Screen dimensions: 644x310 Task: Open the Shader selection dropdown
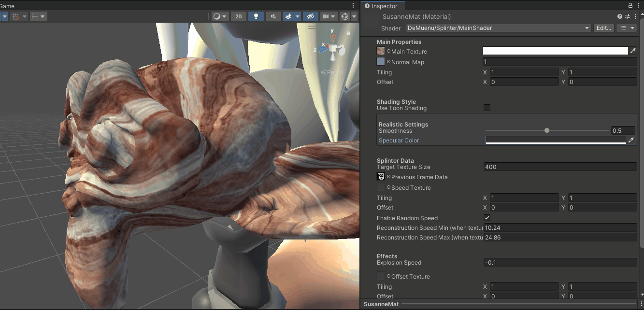(499, 28)
